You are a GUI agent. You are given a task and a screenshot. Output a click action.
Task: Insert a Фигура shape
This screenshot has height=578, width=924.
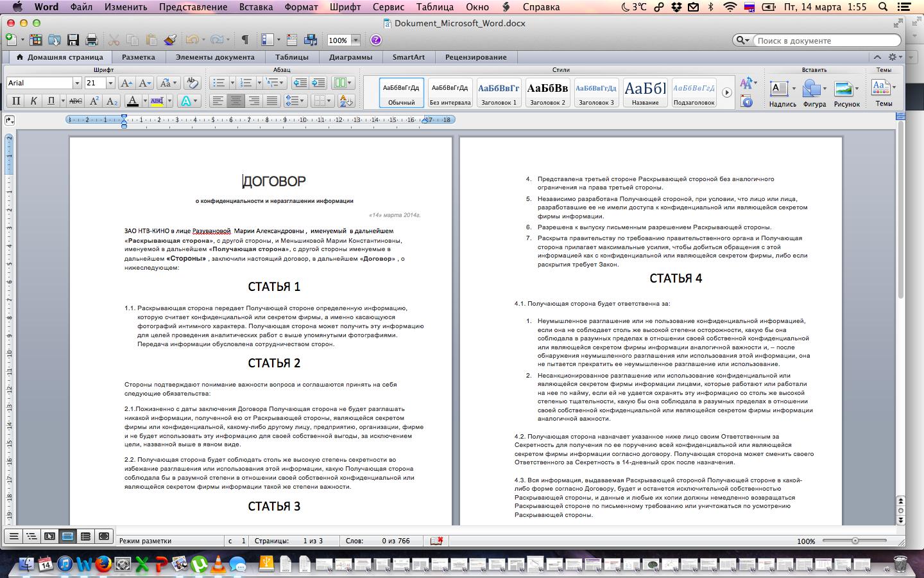click(814, 92)
